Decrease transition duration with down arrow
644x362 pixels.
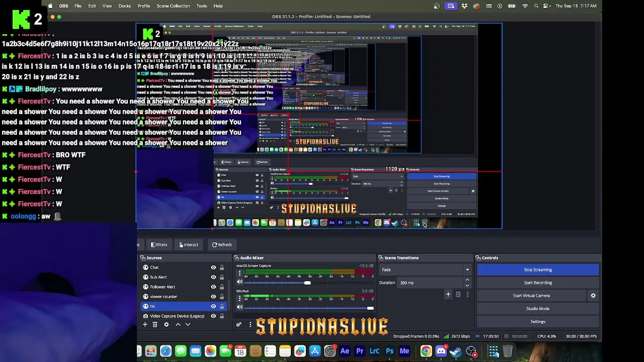[467, 285]
